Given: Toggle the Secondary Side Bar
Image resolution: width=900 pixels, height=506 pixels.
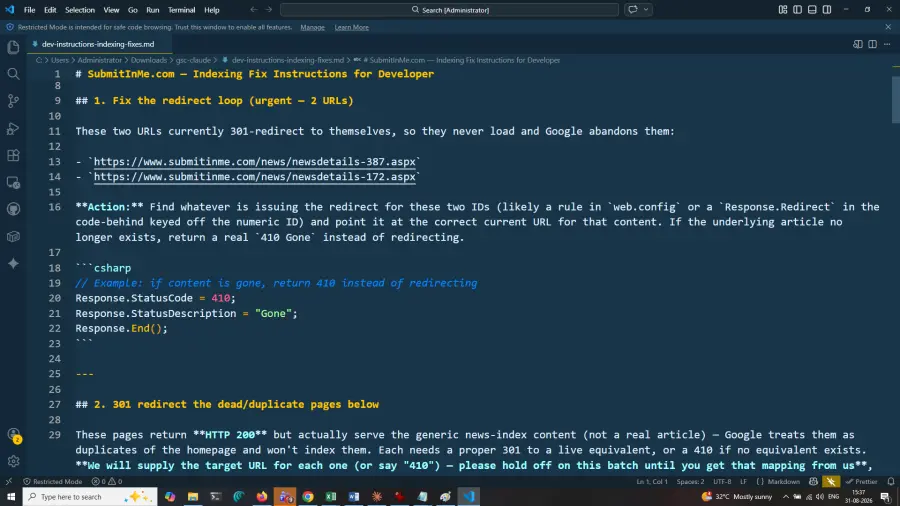Looking at the screenshot, I should (x=827, y=10).
